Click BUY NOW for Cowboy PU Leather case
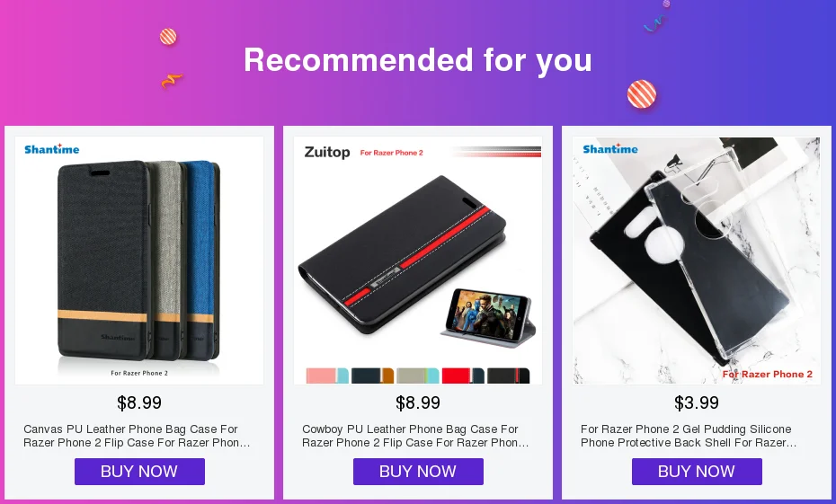Viewport: 836px width, 504px height. (x=418, y=472)
